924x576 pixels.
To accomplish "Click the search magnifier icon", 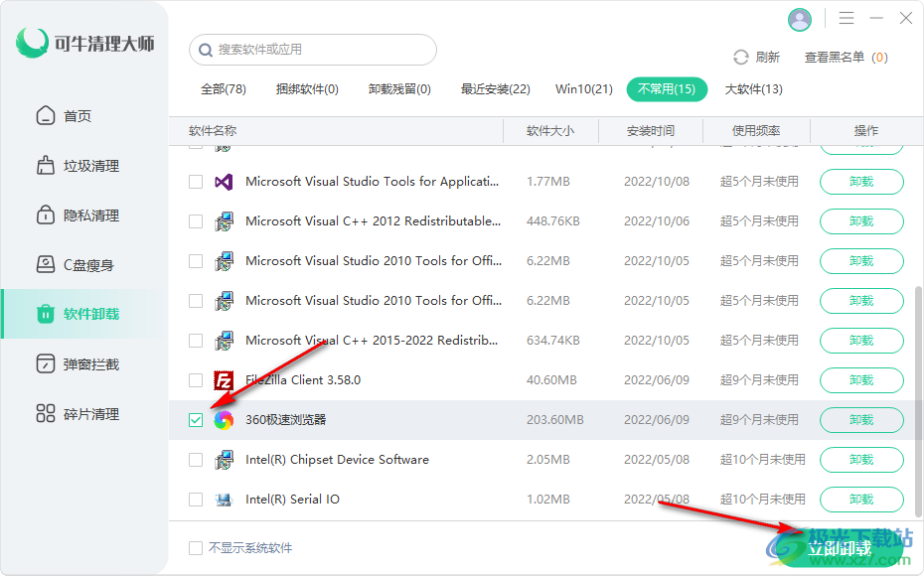I will tap(205, 50).
